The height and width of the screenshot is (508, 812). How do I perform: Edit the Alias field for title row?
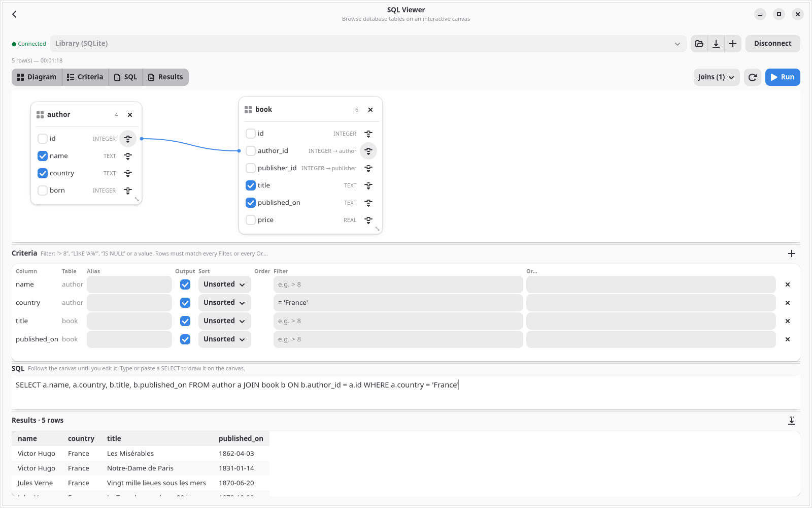tap(129, 321)
